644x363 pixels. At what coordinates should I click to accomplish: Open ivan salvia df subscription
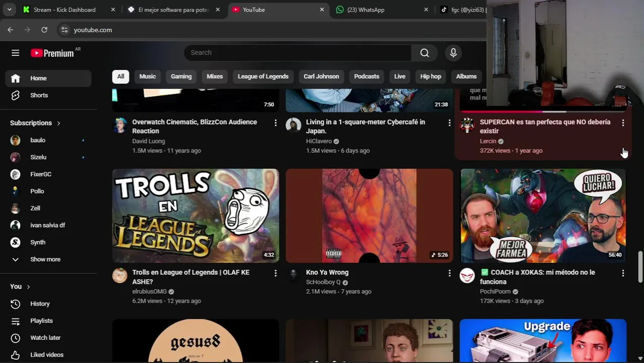48,225
